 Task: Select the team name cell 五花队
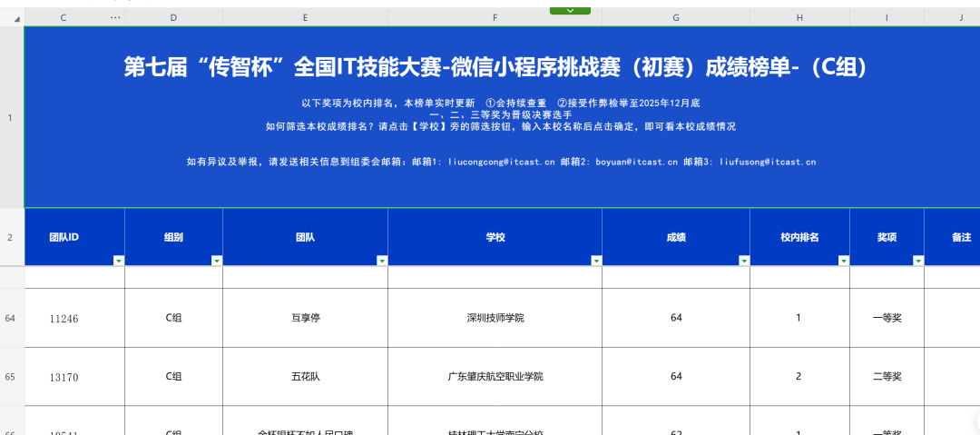305,376
